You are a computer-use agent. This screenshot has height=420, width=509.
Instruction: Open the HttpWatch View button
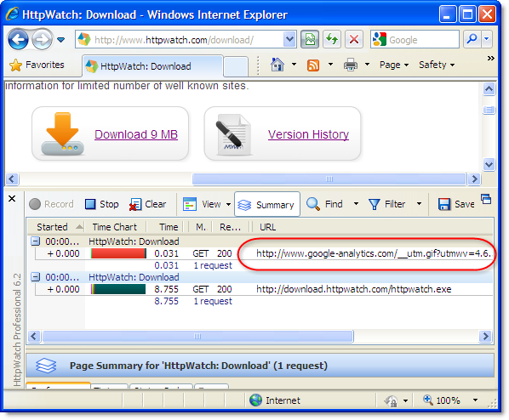tap(202, 204)
